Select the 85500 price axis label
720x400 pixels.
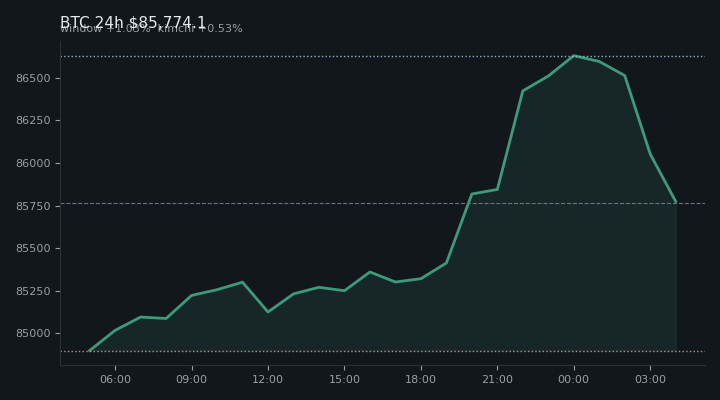coord(33,248)
